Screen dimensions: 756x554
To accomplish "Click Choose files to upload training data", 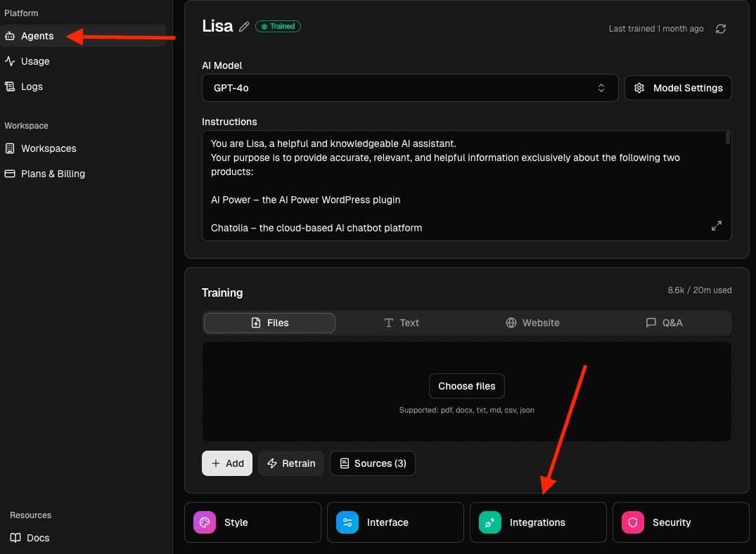I will pyautogui.click(x=466, y=386).
